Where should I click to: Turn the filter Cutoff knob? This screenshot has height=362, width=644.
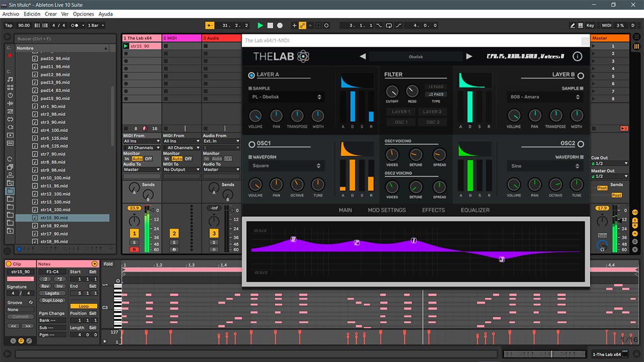(x=392, y=91)
